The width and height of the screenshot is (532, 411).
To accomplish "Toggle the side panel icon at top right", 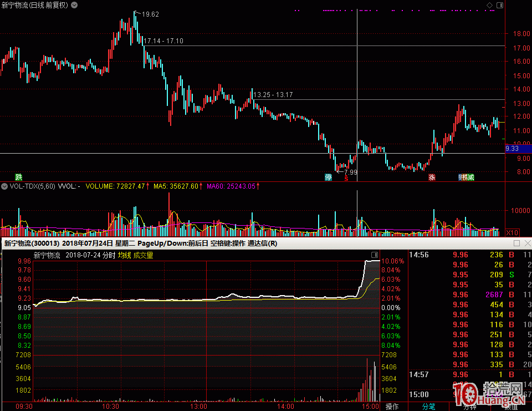I will tap(499, 5).
